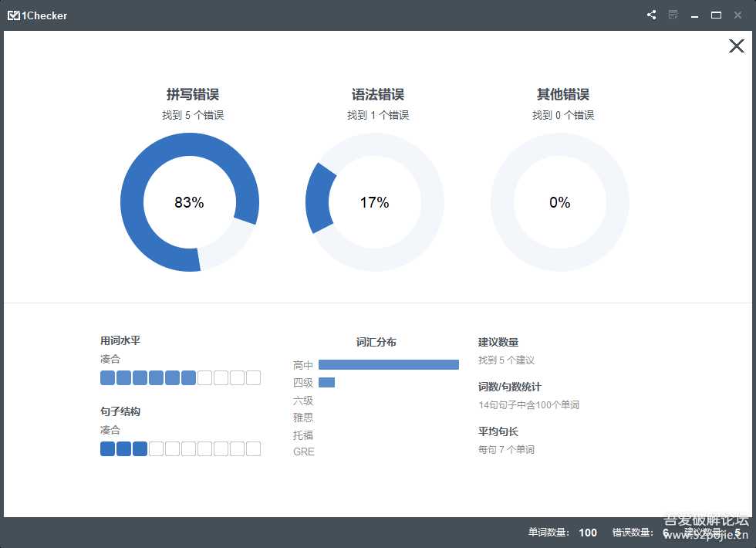The height and width of the screenshot is (548, 756).
Task: Close the 1Checker window from the title bar
Action: (x=737, y=15)
